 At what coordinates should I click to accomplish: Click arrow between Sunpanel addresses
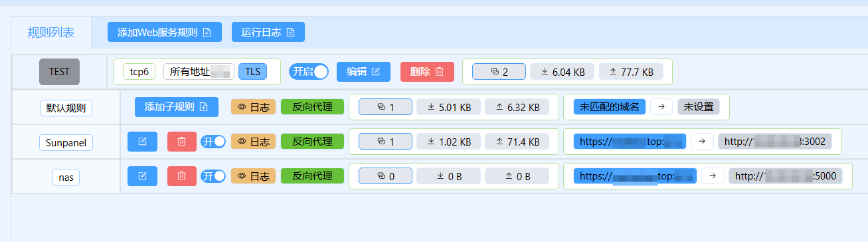coord(703,142)
